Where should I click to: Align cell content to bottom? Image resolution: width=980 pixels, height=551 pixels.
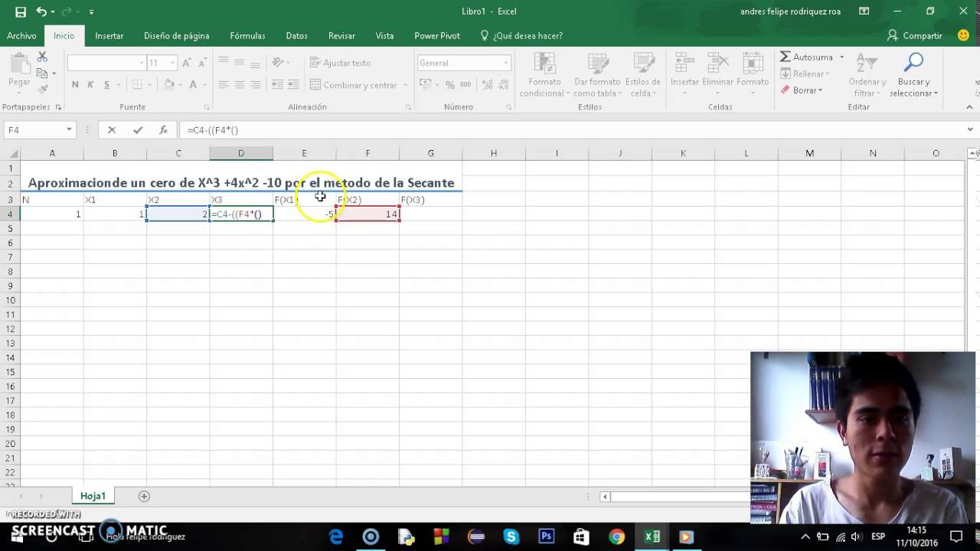[256, 63]
